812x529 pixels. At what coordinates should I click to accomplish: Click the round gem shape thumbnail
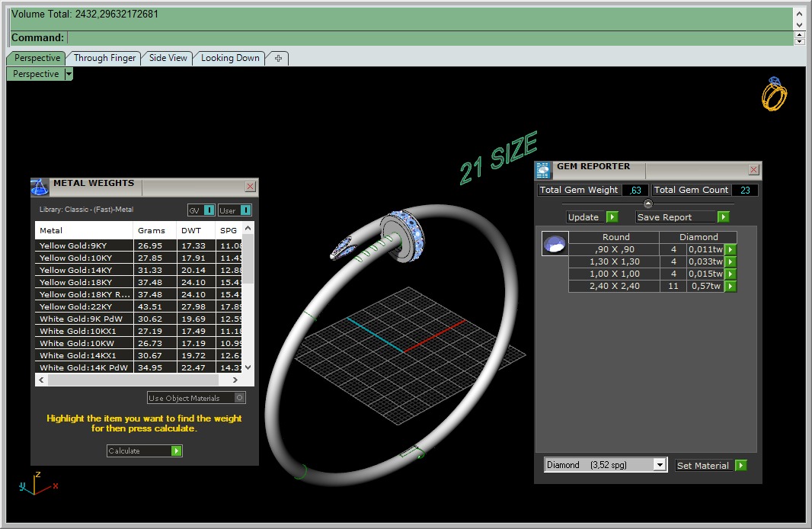point(555,243)
